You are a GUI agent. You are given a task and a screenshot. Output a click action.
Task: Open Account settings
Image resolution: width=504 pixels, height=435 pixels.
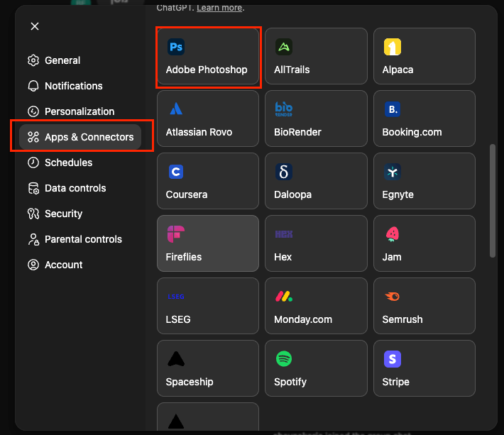click(x=80, y=265)
